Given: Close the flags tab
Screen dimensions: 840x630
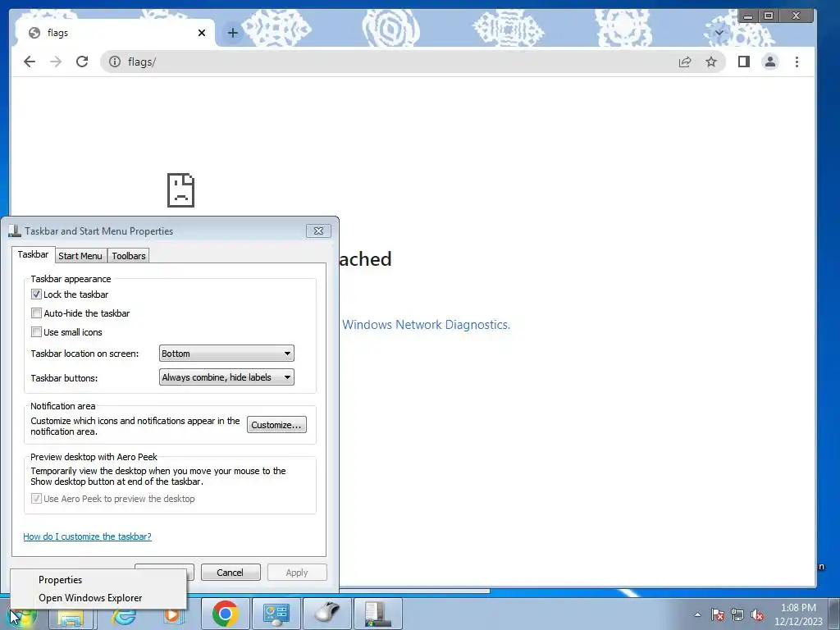Looking at the screenshot, I should coord(202,33).
